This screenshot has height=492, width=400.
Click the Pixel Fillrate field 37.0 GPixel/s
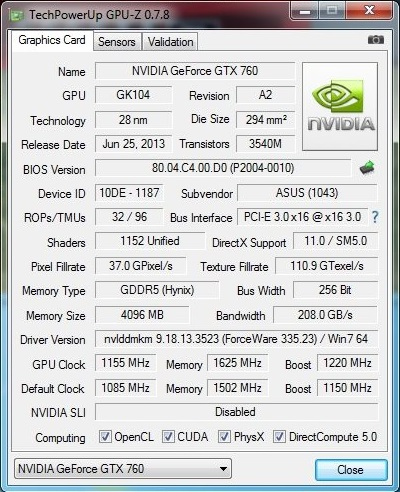[141, 266]
